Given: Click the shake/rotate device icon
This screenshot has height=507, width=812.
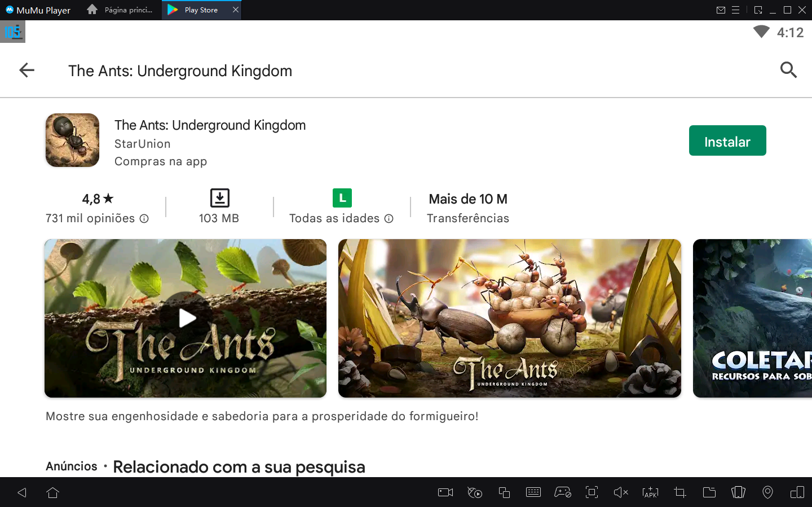Looking at the screenshot, I should coord(738,492).
